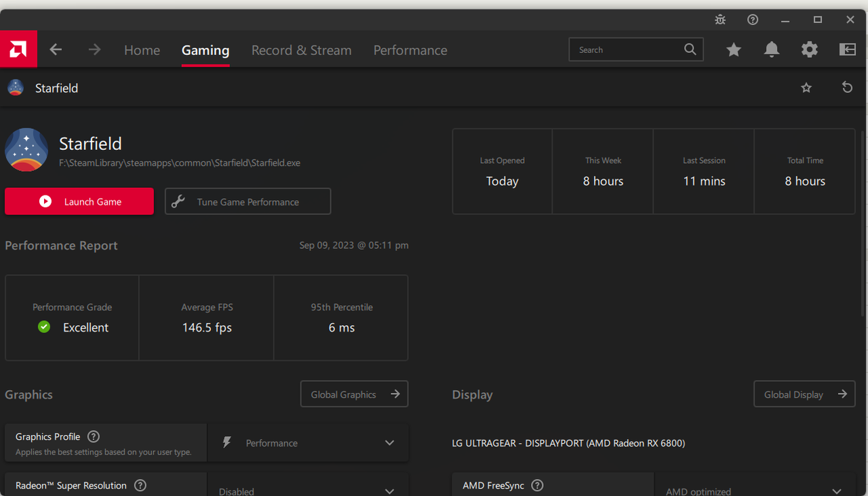Viewport: 868px width, 496px height.
Task: Click the Sep 09, 2023 report timestamp
Action: [354, 245]
